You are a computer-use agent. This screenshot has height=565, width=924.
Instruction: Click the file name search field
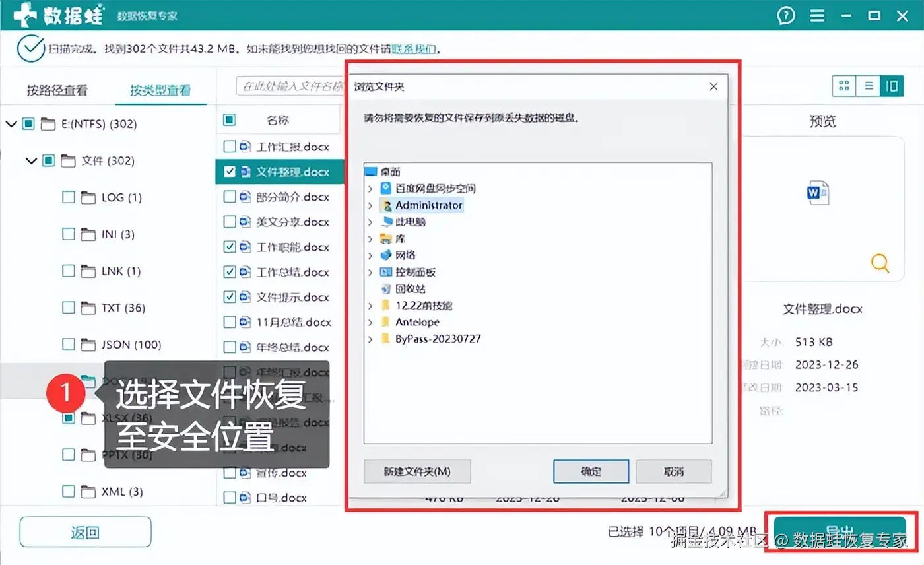[x=291, y=86]
